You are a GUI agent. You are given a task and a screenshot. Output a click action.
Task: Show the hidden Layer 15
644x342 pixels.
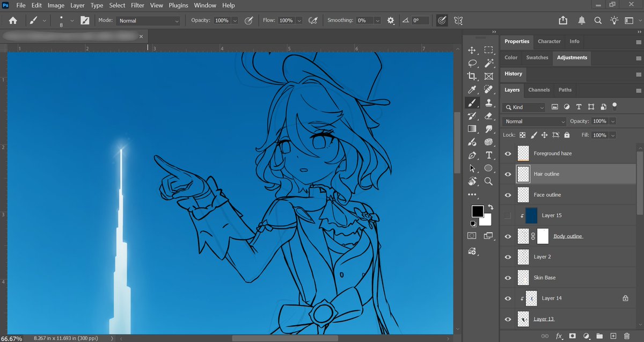[x=508, y=215]
